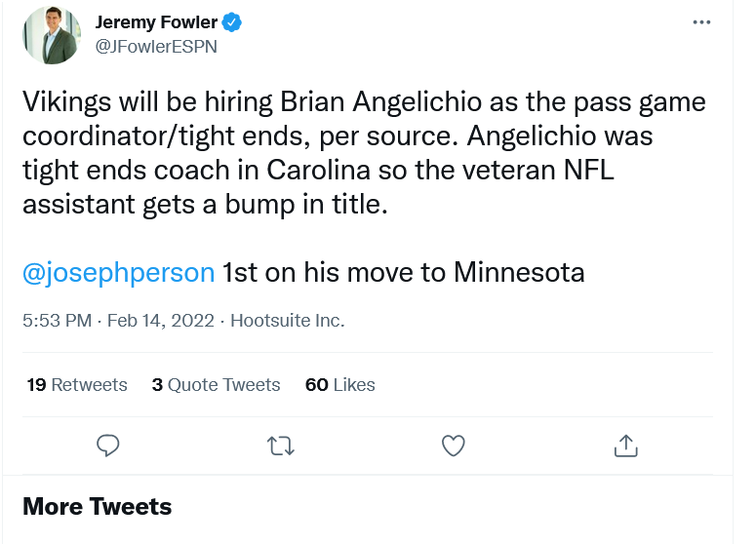Follow the @josephperson mention link
This screenshot has height=544, width=756.
point(118,271)
